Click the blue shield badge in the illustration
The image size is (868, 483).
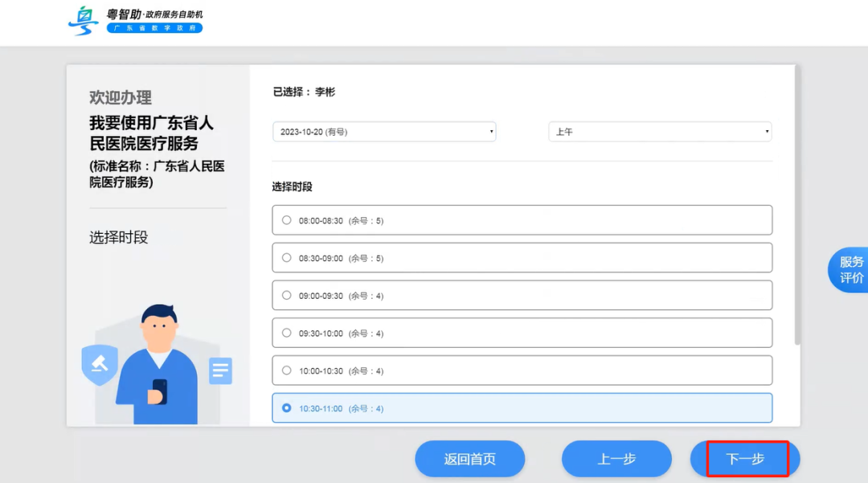tap(99, 365)
